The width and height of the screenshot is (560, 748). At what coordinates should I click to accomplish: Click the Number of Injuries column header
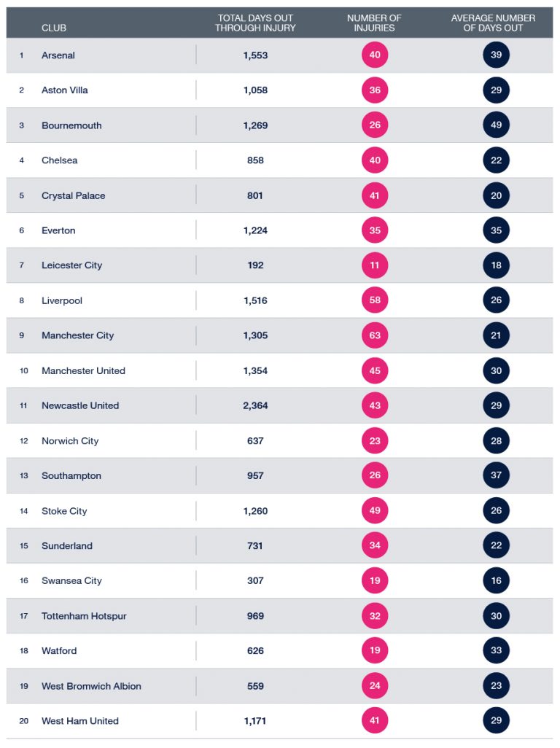(375, 23)
